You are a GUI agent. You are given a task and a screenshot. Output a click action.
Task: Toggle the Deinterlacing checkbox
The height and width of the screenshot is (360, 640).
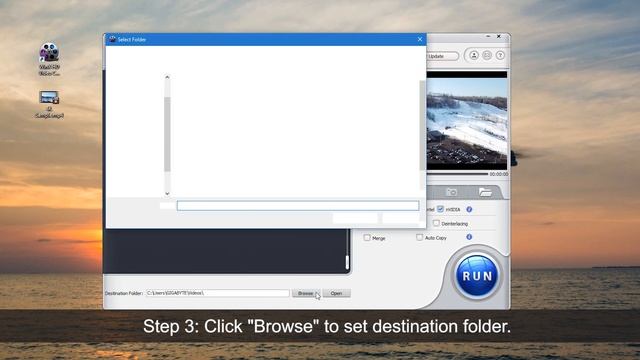click(436, 223)
